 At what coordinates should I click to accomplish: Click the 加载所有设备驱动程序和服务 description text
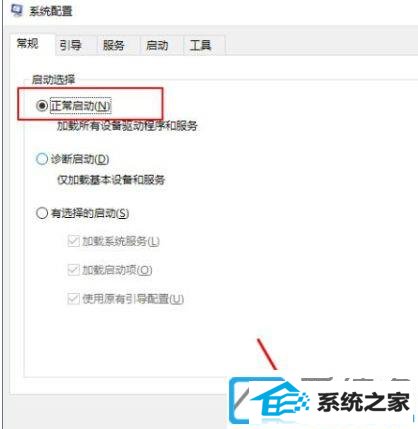point(127,126)
